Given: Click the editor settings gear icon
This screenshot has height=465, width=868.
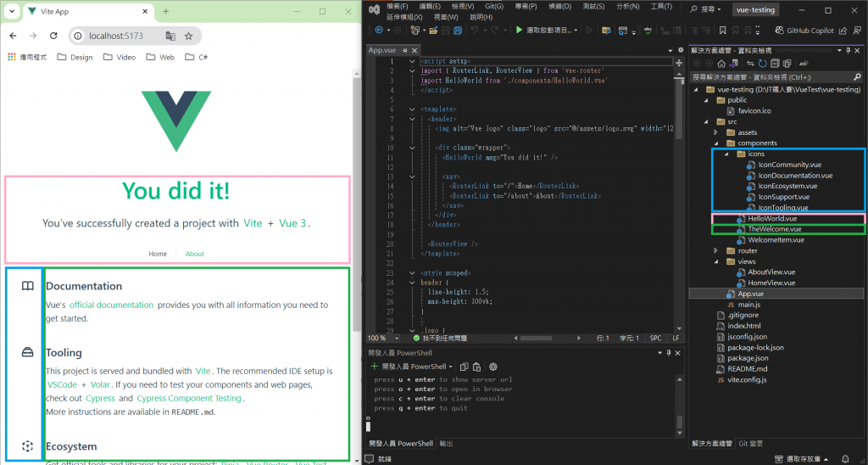Looking at the screenshot, I should click(x=681, y=50).
